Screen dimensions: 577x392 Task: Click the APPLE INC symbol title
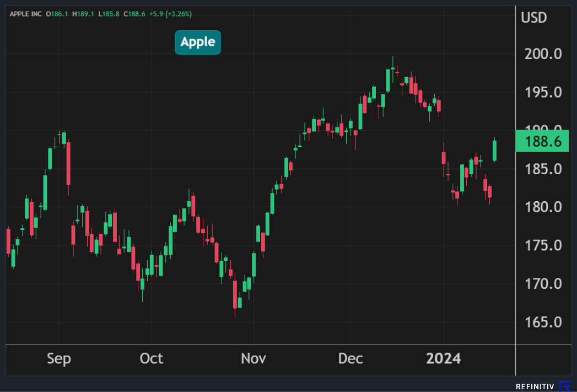point(26,13)
